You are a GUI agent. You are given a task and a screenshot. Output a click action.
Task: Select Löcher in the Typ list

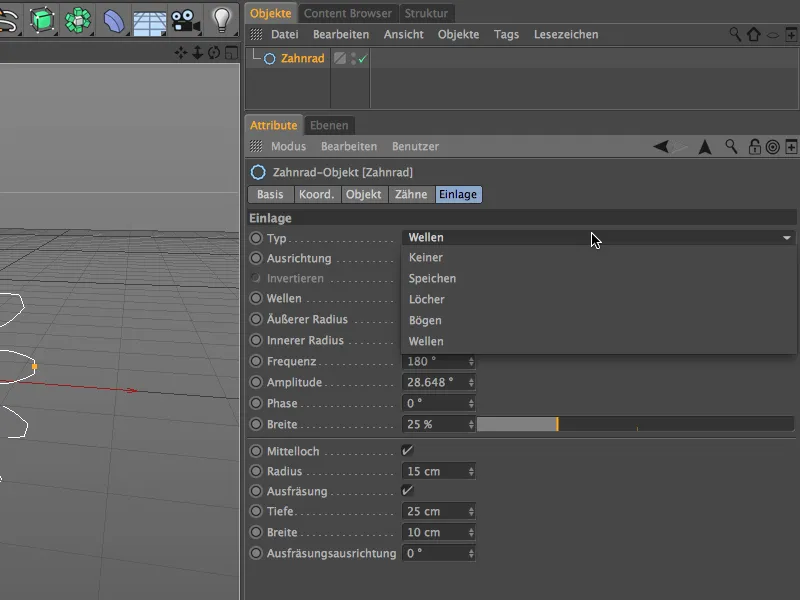(x=426, y=299)
